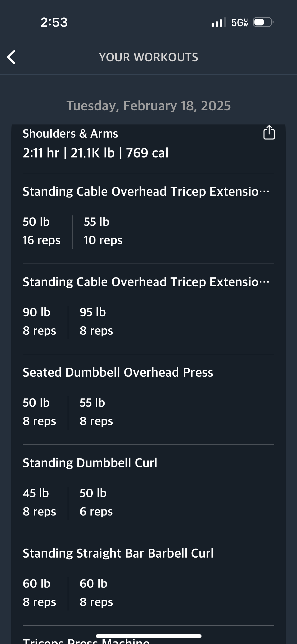The height and width of the screenshot is (644, 297).
Task: Select the 55 lb 10 reps set
Action: [103, 231]
